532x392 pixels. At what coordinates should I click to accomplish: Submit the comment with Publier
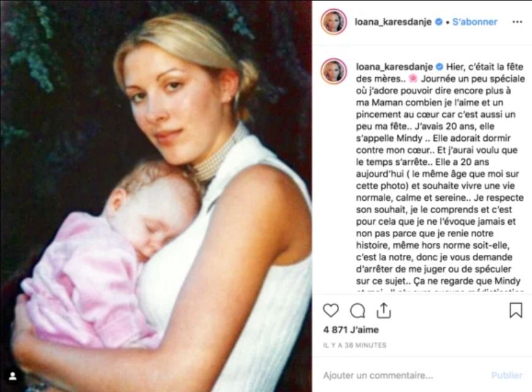(x=506, y=375)
